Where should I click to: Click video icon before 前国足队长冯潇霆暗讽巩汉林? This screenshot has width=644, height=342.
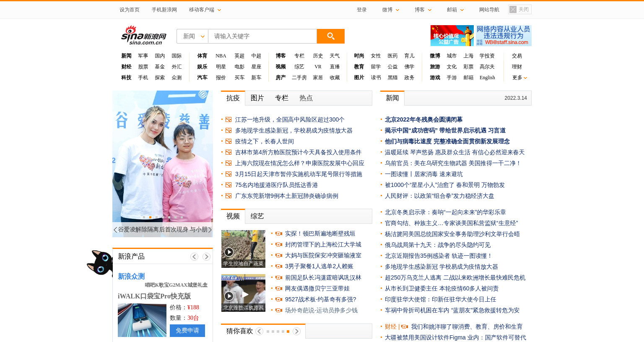[279, 277]
